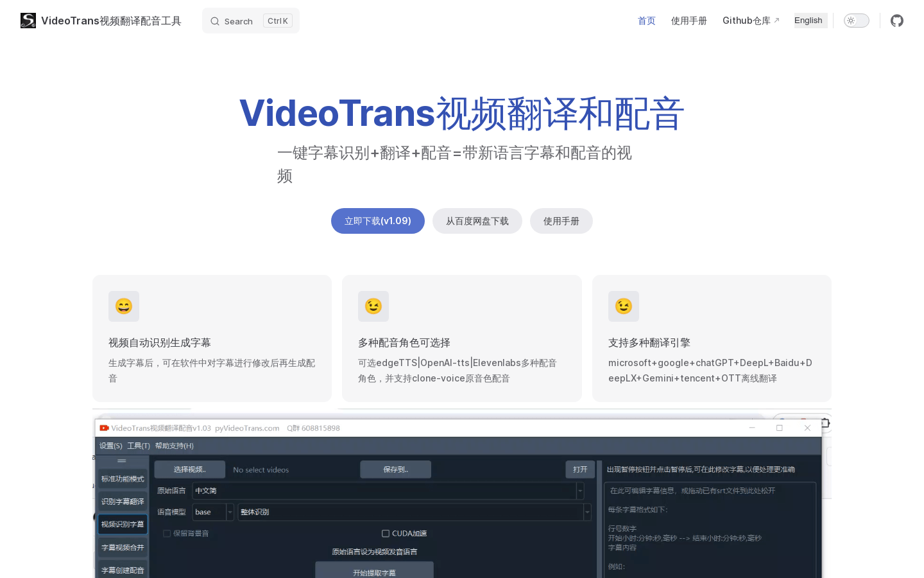Click the sidebar collapse handle above 标准功能模式
The image size is (924, 578).
[122, 461]
